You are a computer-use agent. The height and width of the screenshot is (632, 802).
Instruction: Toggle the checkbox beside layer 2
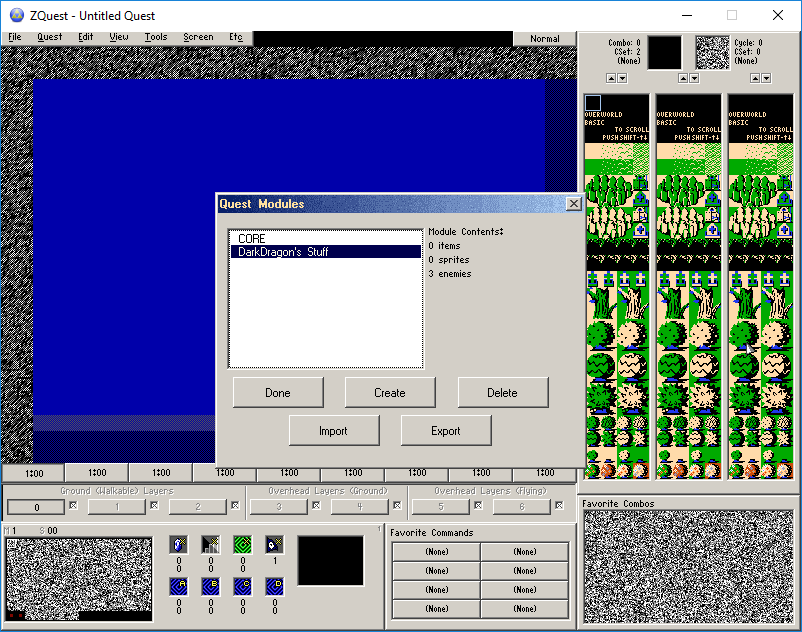[235, 505]
